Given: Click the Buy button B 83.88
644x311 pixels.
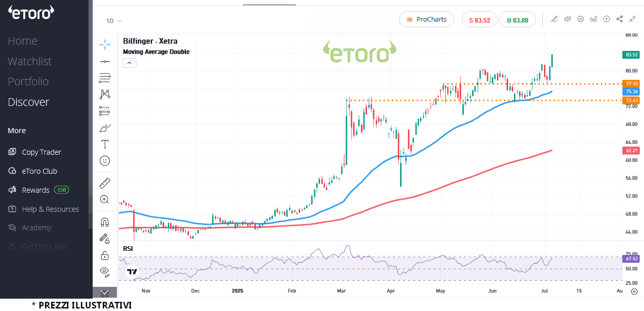Looking at the screenshot, I should [517, 20].
